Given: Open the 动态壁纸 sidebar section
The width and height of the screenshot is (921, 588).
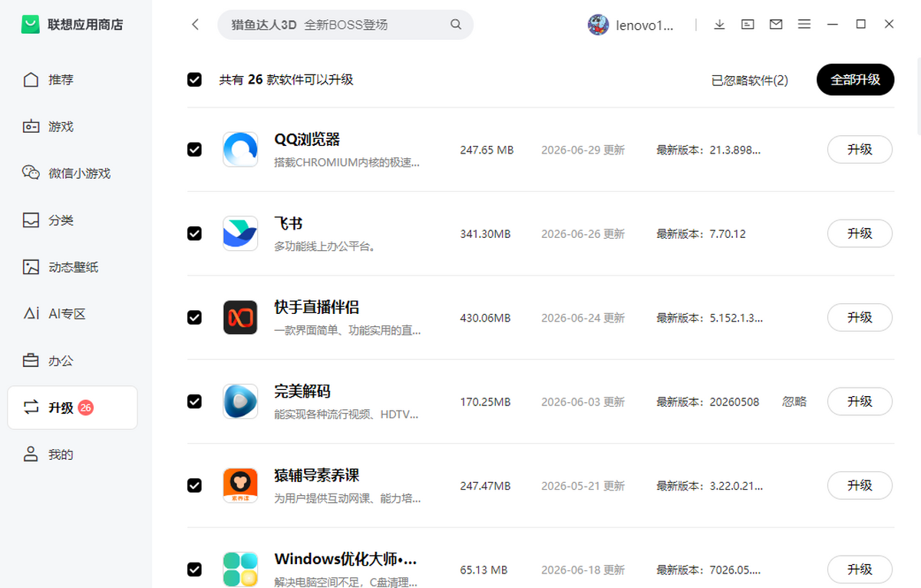Looking at the screenshot, I should point(72,267).
